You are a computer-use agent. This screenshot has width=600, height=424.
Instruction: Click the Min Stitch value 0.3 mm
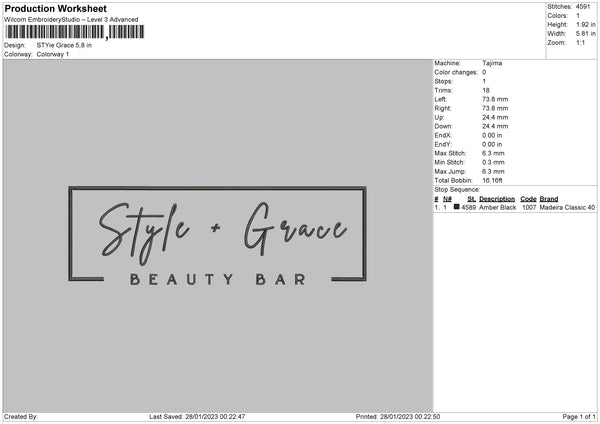[x=493, y=162]
